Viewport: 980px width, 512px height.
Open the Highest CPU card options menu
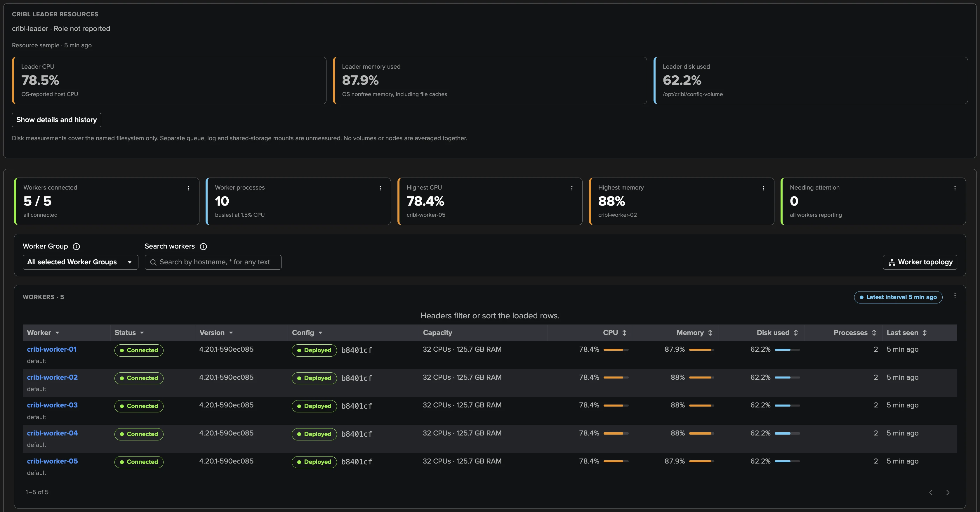point(572,188)
